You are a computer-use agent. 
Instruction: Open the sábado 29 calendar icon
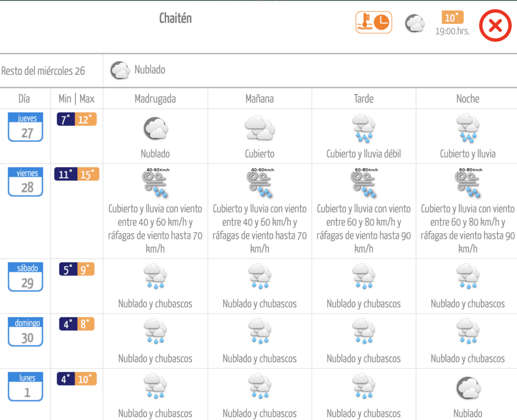[25, 277]
